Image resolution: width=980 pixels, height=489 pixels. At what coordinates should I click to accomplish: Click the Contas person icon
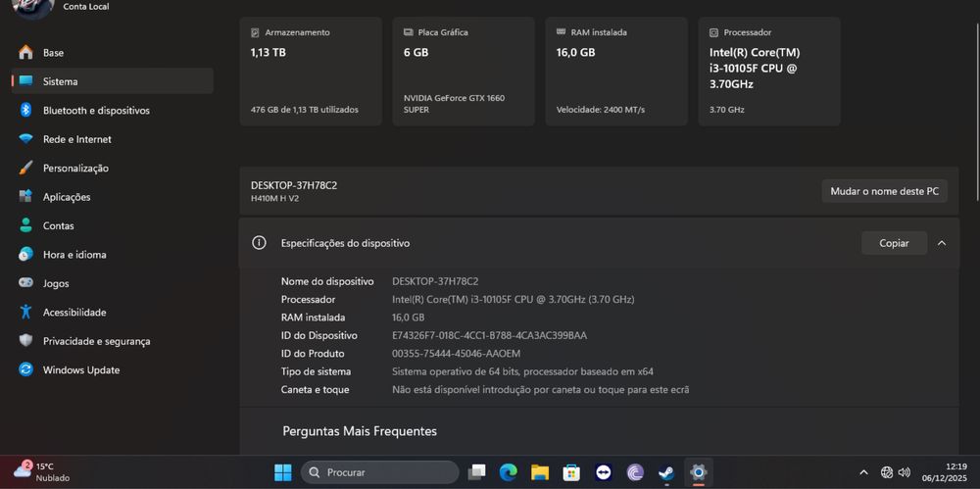pos(25,225)
